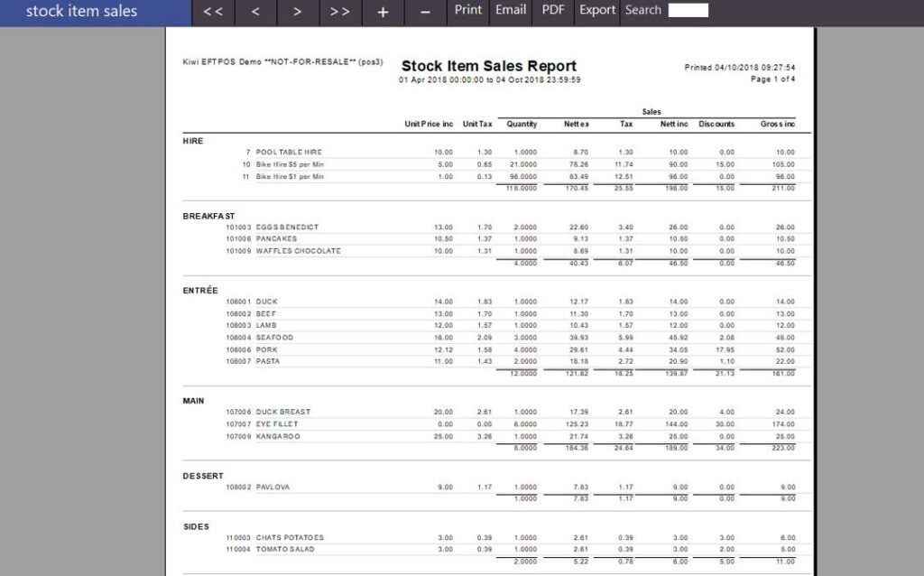Export the report as PDF
Image resolution: width=924 pixels, height=576 pixels.
click(553, 11)
